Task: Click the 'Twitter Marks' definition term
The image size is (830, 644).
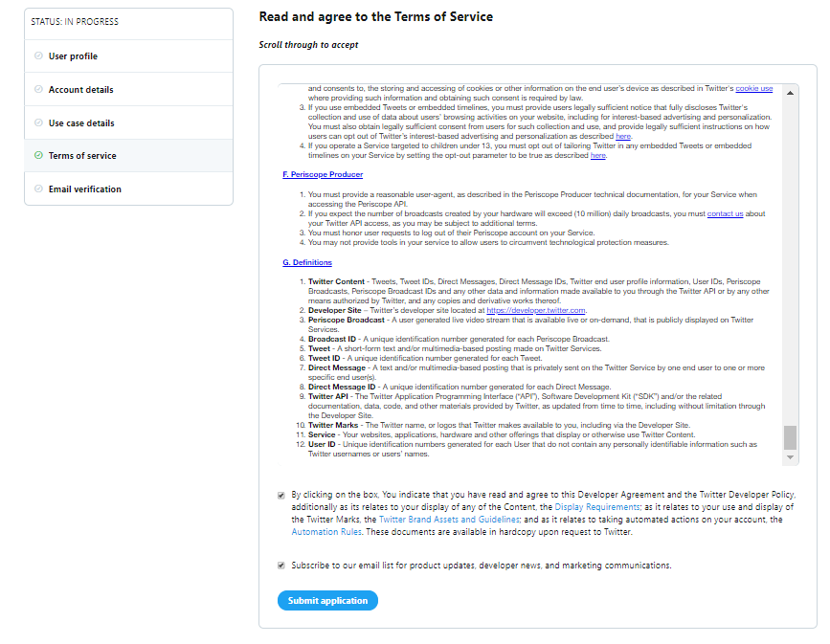Action: point(333,425)
